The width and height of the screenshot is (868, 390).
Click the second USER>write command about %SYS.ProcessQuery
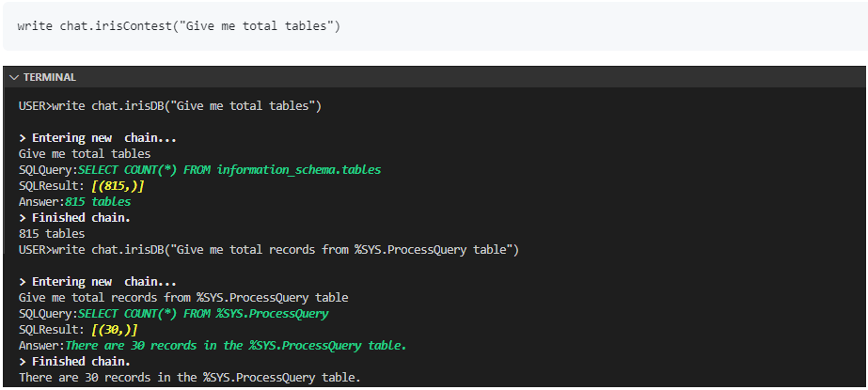(268, 250)
